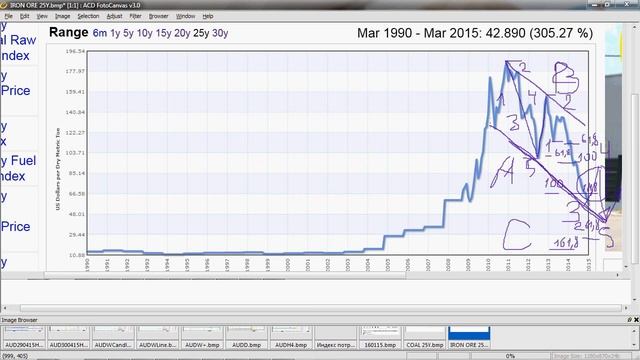Select the AUDWCandl thumbnail
The height and width of the screenshot is (360, 640).
click(x=113, y=337)
